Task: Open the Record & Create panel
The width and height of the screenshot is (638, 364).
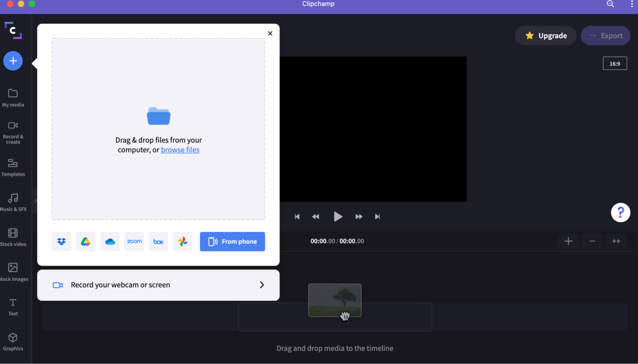Action: [x=13, y=133]
